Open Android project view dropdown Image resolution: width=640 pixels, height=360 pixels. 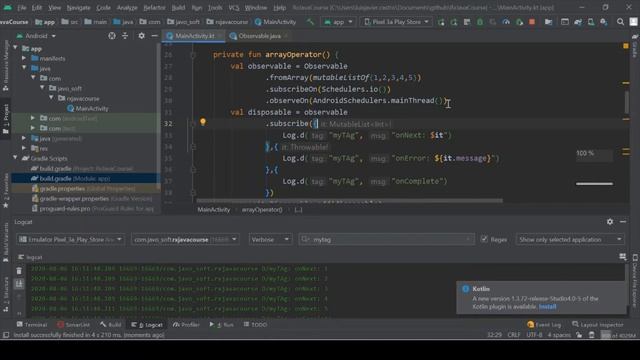click(x=36, y=36)
